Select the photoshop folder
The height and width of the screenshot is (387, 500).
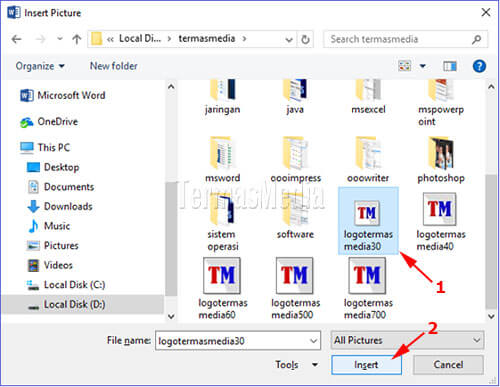441,160
